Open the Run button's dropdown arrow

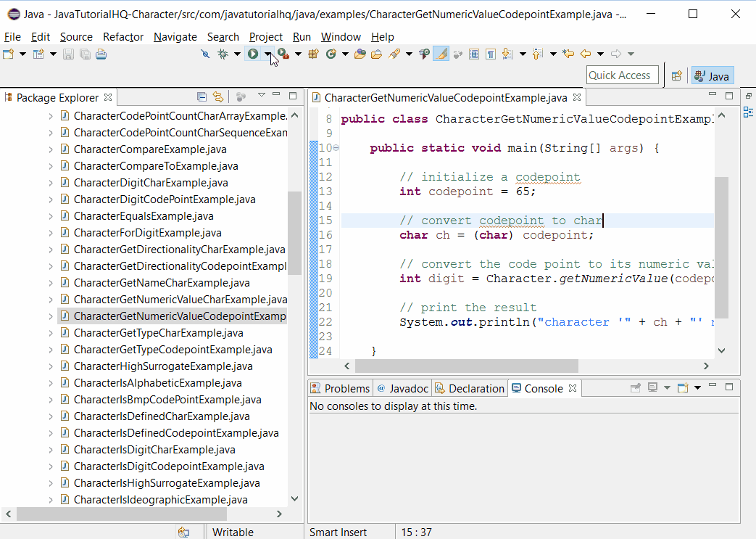click(x=268, y=54)
